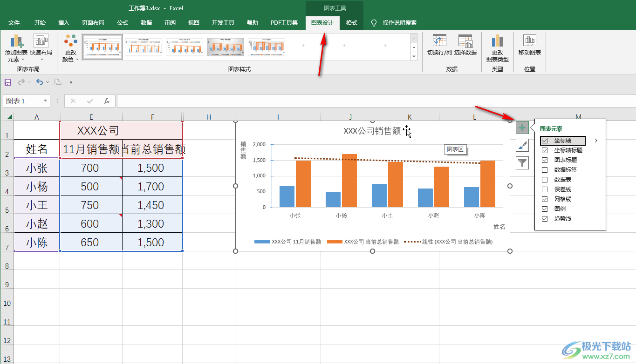Enable the 误差线 checkbox
Image resolution: width=636 pixels, height=364 pixels.
click(x=545, y=189)
